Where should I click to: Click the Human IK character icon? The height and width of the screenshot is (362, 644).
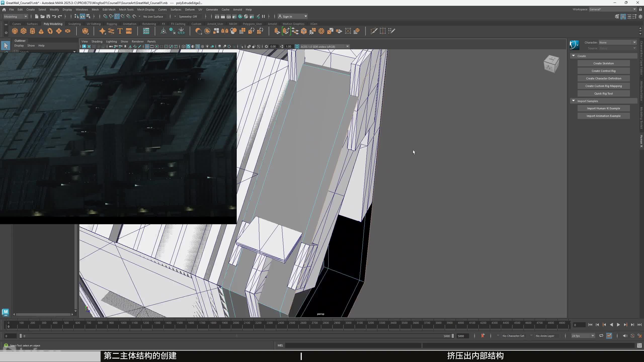pyautogui.click(x=574, y=45)
